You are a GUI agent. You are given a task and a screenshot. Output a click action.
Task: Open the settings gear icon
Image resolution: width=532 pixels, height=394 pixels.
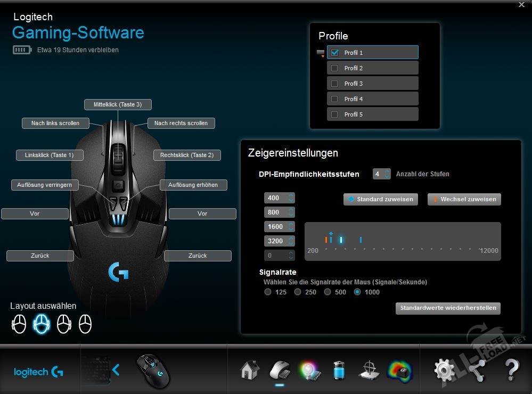coord(444,370)
